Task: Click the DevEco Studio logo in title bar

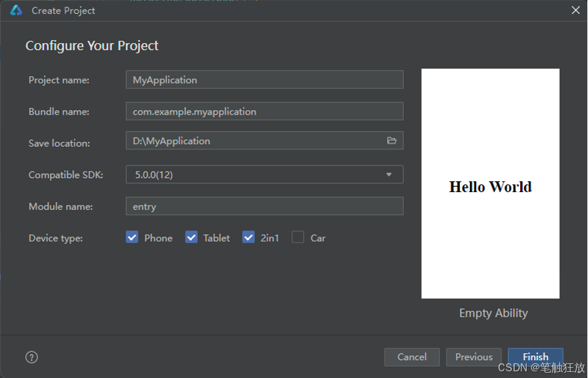Action: [16, 10]
